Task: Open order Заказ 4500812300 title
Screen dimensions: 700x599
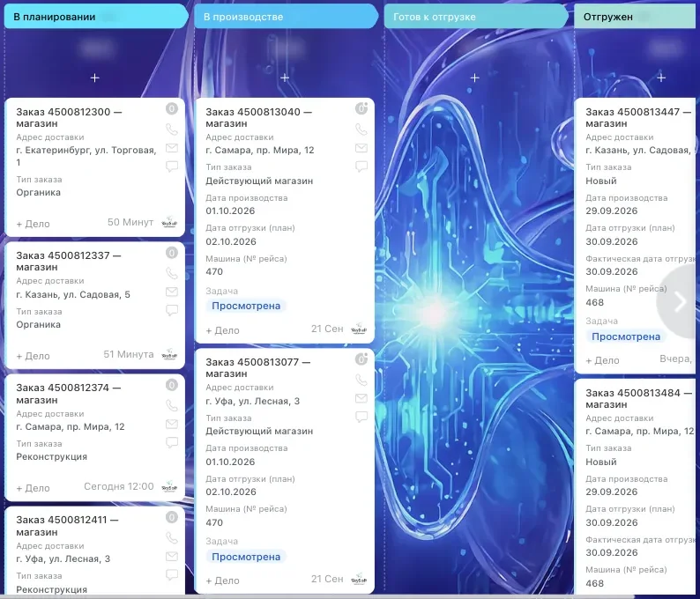Action: click(x=69, y=117)
